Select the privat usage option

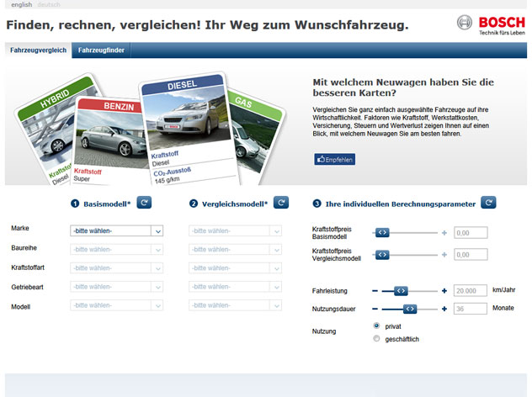click(x=375, y=326)
